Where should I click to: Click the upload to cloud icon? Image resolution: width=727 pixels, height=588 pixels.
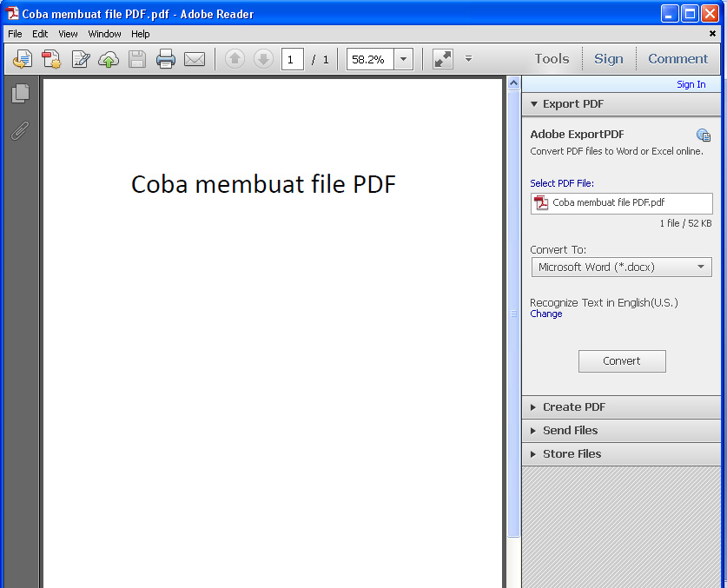[109, 59]
